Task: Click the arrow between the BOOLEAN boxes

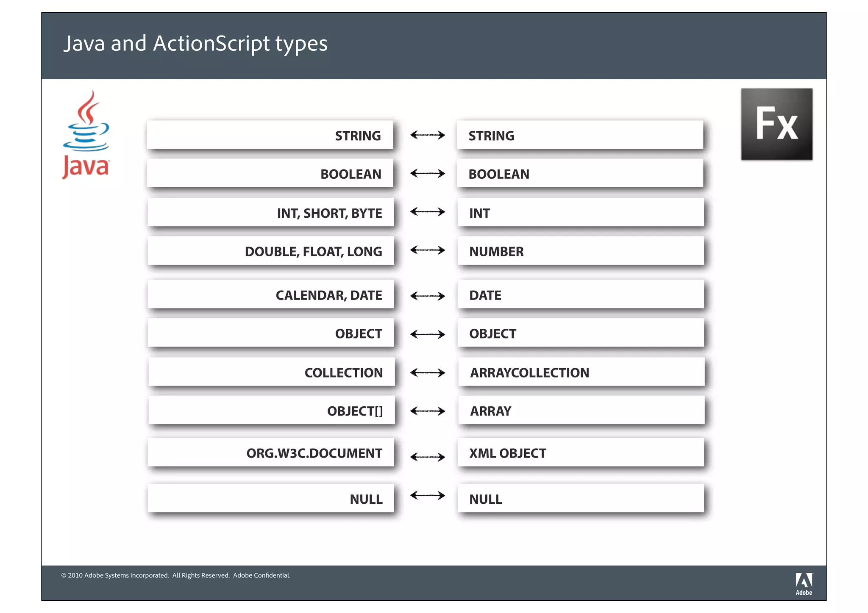Action: coord(427,173)
